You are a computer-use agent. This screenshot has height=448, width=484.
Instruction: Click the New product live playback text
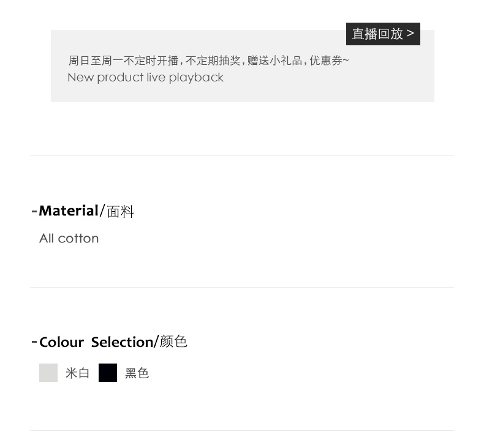(x=145, y=78)
